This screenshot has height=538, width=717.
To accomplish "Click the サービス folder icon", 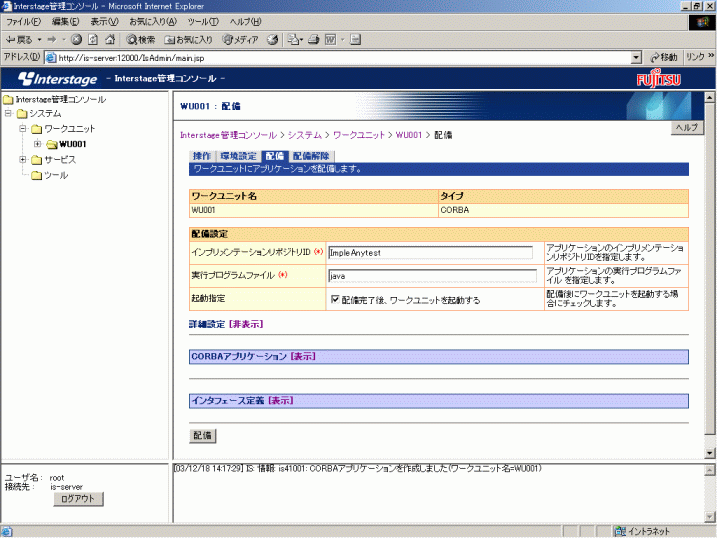I will 37,160.
